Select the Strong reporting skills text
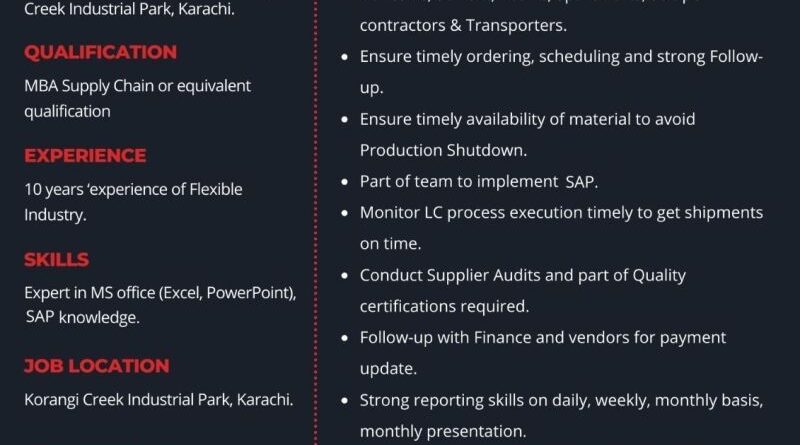This screenshot has height=445, width=800. tap(560, 400)
